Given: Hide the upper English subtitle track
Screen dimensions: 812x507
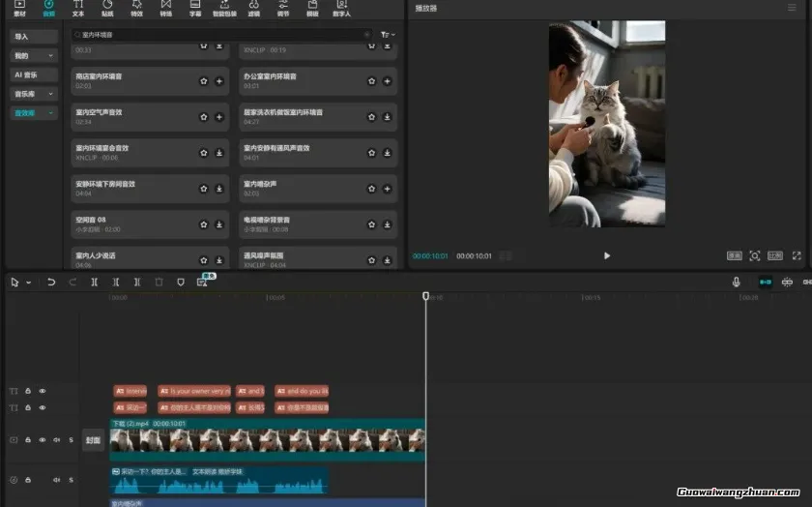Looking at the screenshot, I should pos(43,391).
